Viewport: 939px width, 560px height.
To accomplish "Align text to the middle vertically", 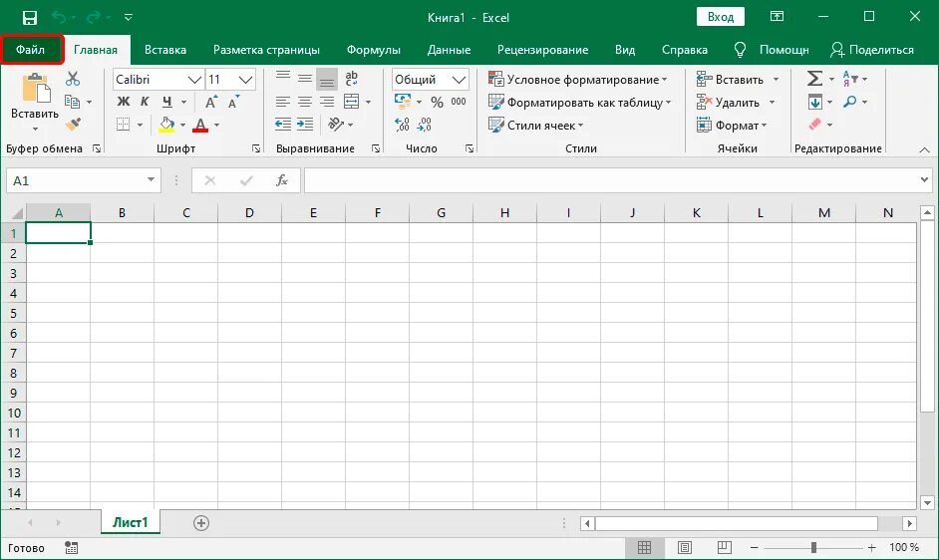I will pyautogui.click(x=305, y=78).
